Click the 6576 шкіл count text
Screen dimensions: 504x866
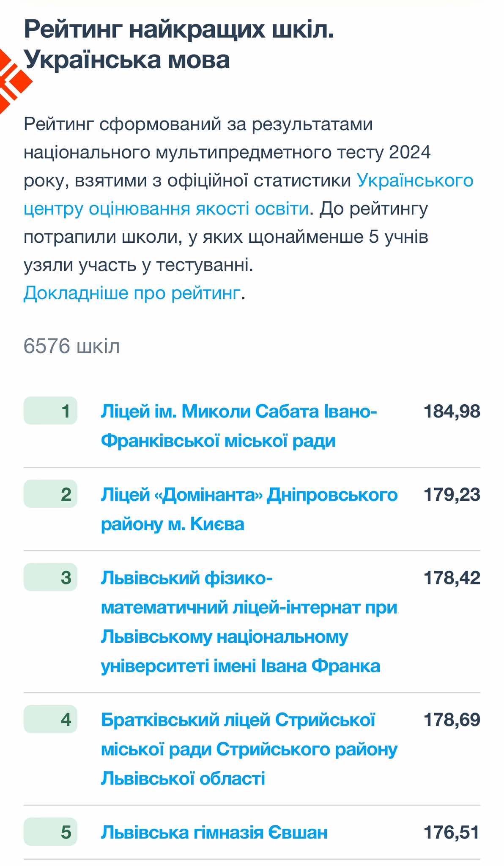[x=71, y=346]
